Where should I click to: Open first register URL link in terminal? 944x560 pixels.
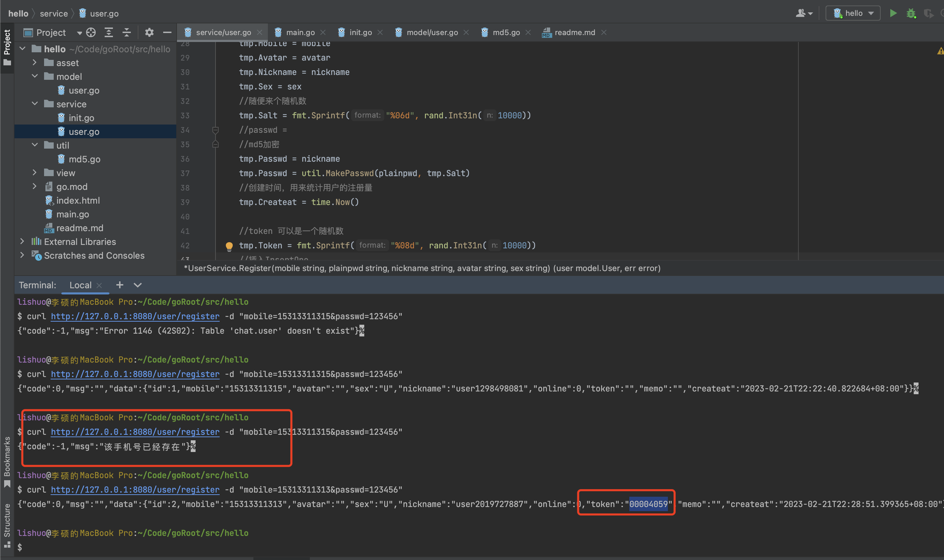pos(135,316)
